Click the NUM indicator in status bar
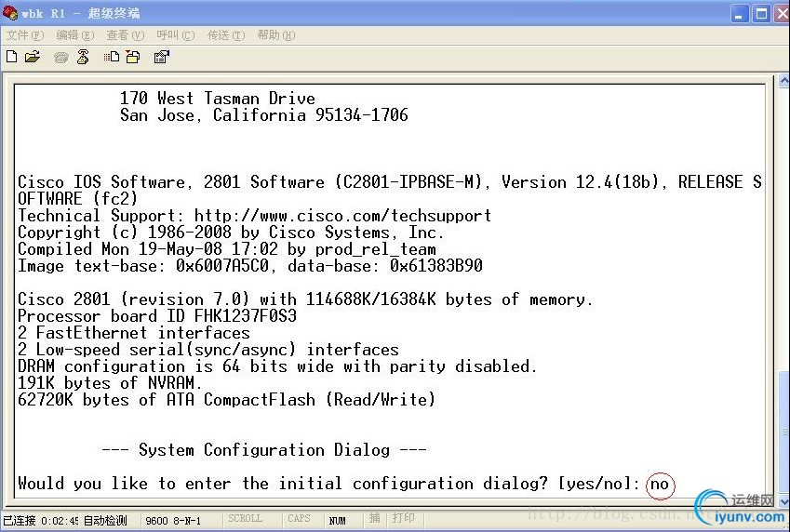The height and width of the screenshot is (532, 790). point(337,521)
